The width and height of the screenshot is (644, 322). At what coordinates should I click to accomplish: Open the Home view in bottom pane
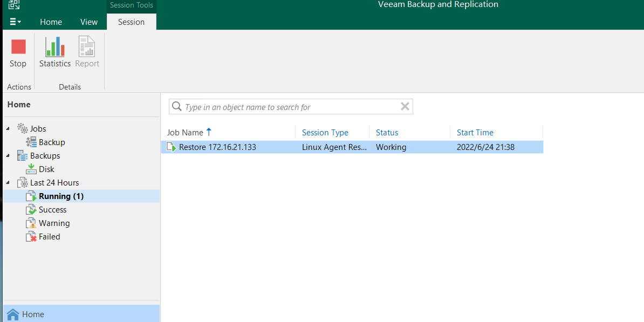coord(81,314)
